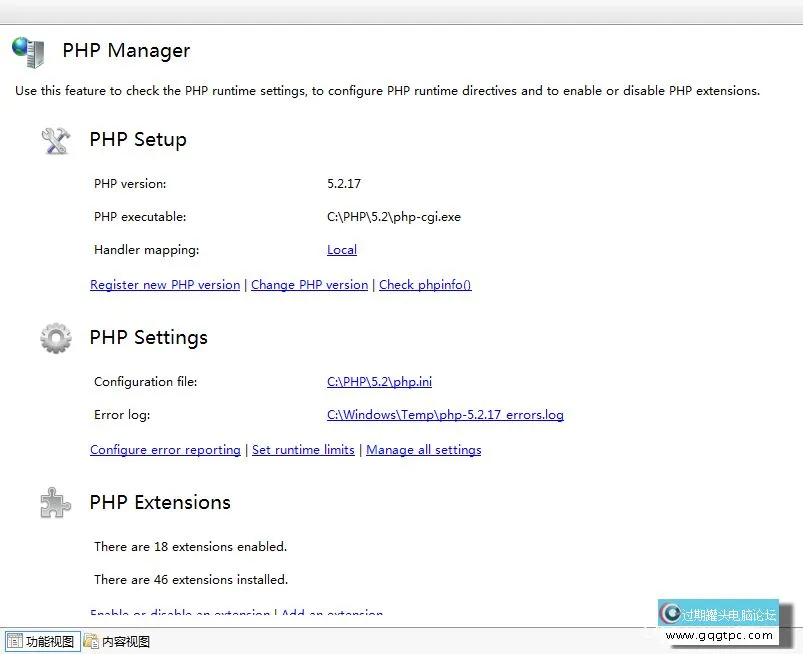The image size is (803, 654).
Task: Select the Change PHP version link
Action: point(309,285)
